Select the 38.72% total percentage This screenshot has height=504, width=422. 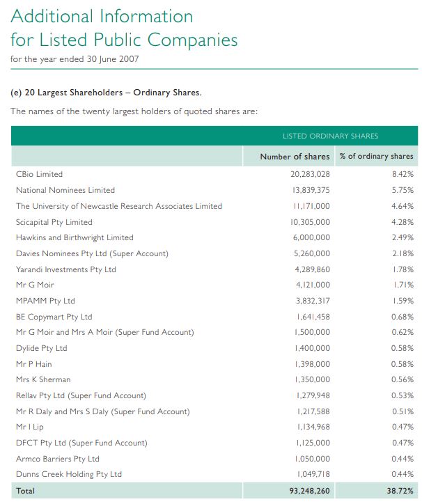pos(400,491)
